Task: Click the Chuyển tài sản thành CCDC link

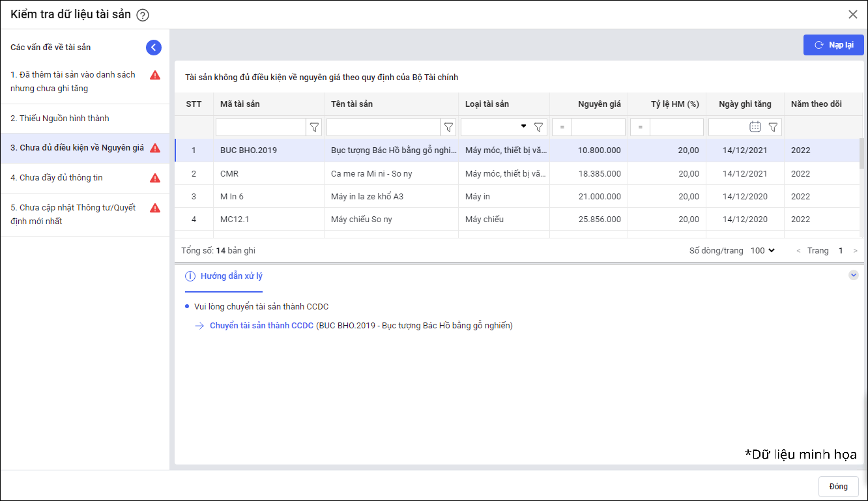Action: pos(261,326)
